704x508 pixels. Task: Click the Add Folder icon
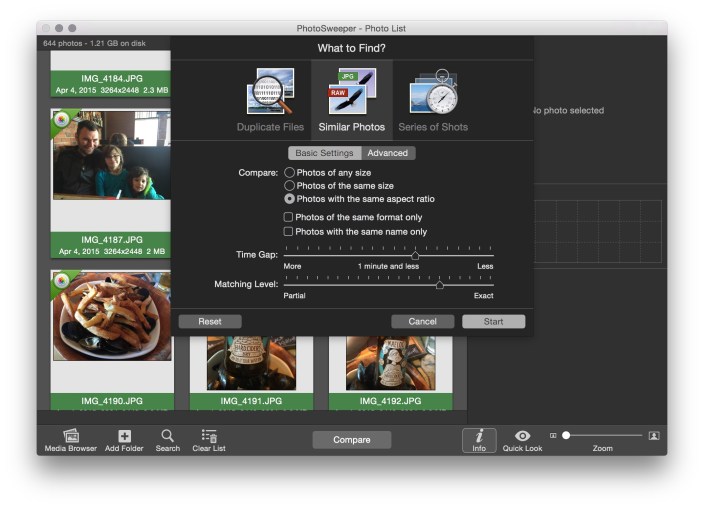[x=124, y=436]
